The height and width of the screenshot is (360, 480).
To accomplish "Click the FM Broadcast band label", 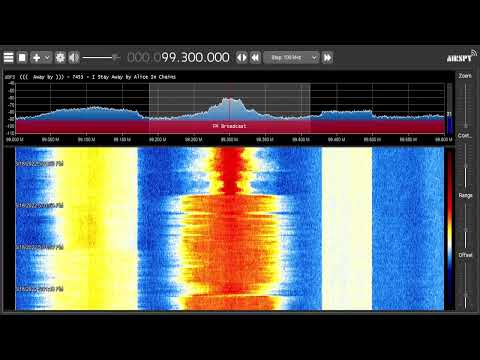I will (229, 126).
